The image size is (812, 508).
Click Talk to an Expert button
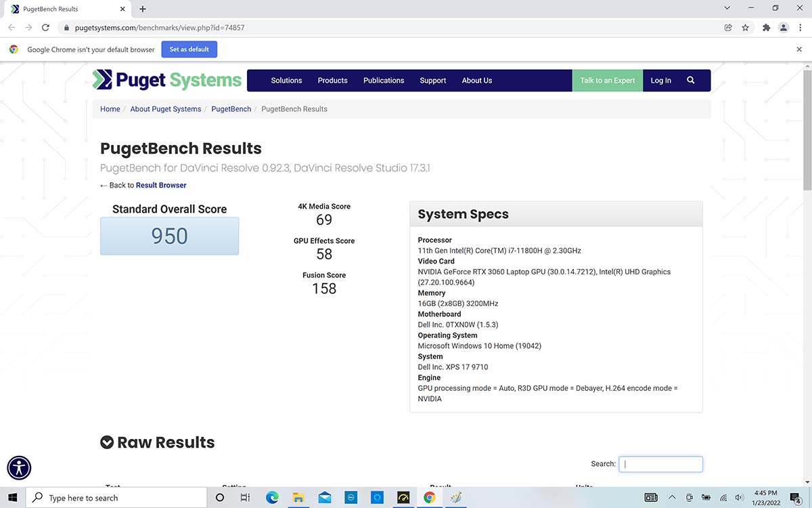coord(608,80)
